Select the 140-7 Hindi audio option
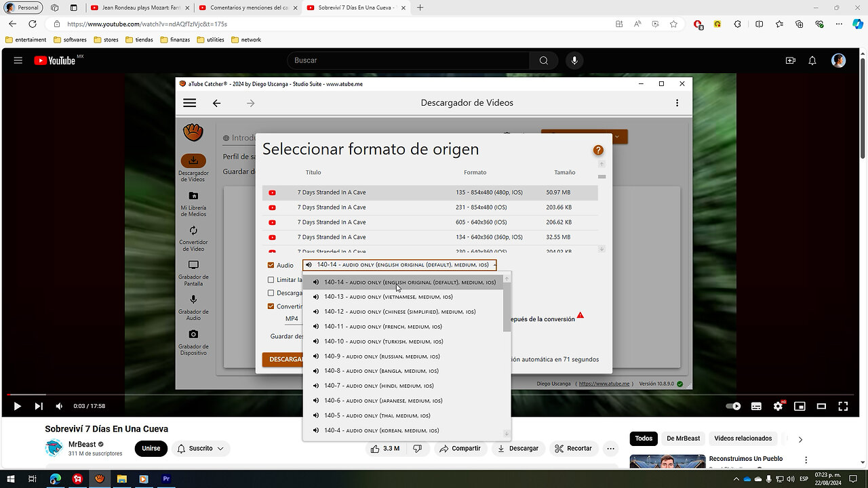The height and width of the screenshot is (488, 868). (x=403, y=386)
